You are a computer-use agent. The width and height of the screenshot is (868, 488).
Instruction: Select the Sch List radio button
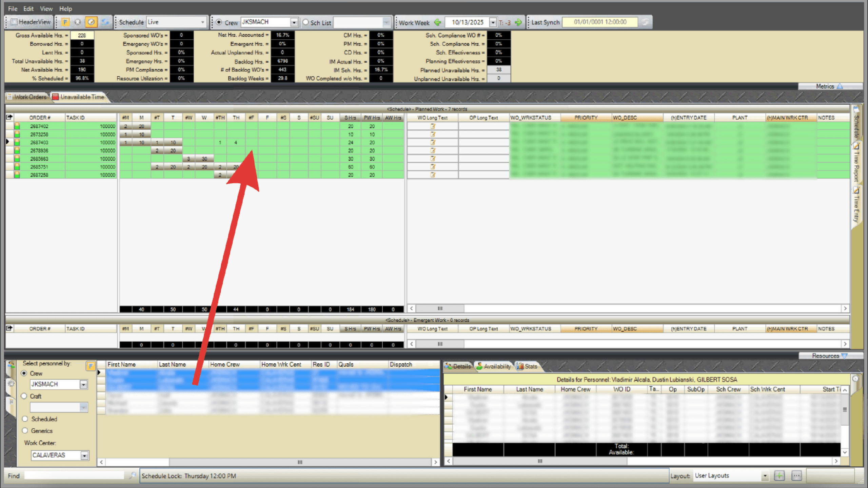click(306, 22)
